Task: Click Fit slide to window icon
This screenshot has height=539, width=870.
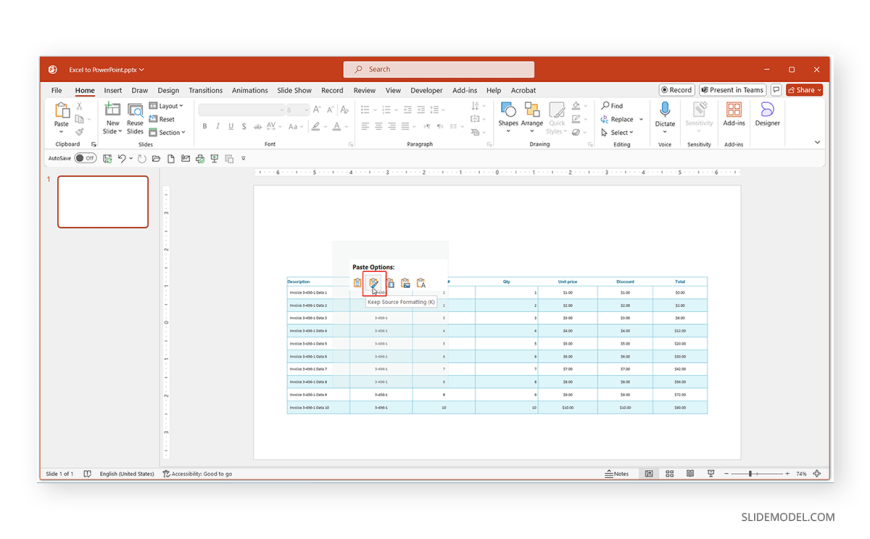Action: click(817, 474)
